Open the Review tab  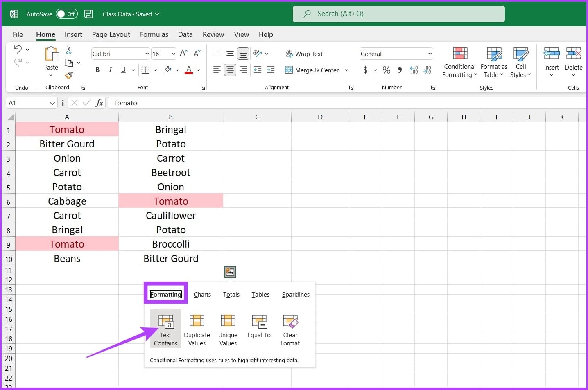tap(213, 34)
